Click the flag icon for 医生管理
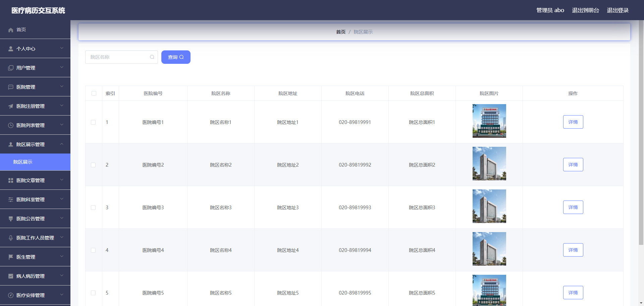The width and height of the screenshot is (644, 306). coord(11,257)
